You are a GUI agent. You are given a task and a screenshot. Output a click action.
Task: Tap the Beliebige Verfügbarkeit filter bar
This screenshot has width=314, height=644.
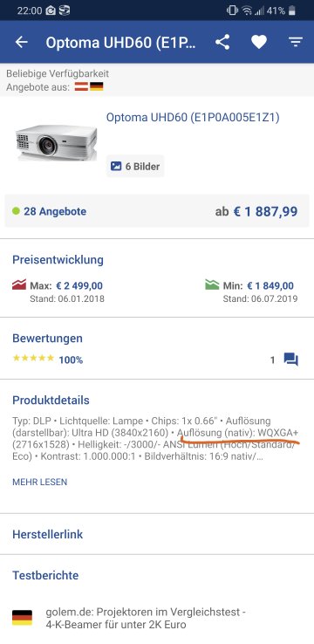[157, 80]
